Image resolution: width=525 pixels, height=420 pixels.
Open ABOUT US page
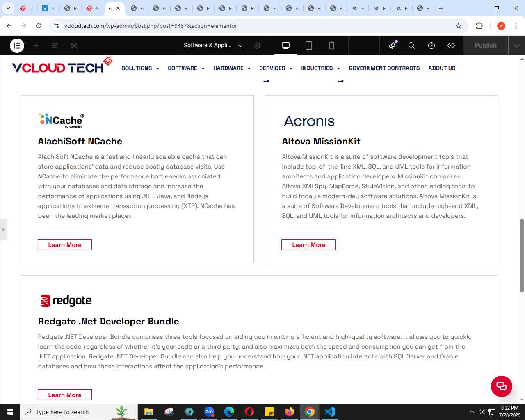tap(442, 68)
